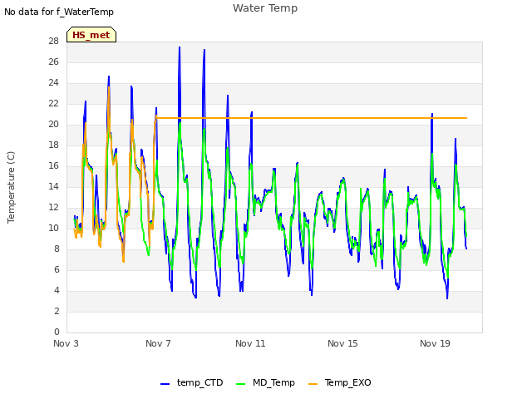Click the Nov 3 x-axis label
The image size is (532, 399).
(x=66, y=343)
